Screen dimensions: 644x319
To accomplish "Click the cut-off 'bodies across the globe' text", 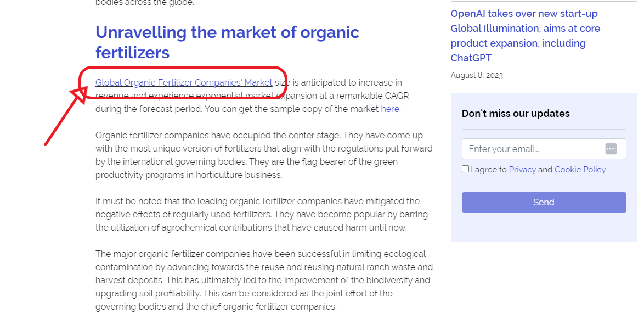I will pos(145,3).
